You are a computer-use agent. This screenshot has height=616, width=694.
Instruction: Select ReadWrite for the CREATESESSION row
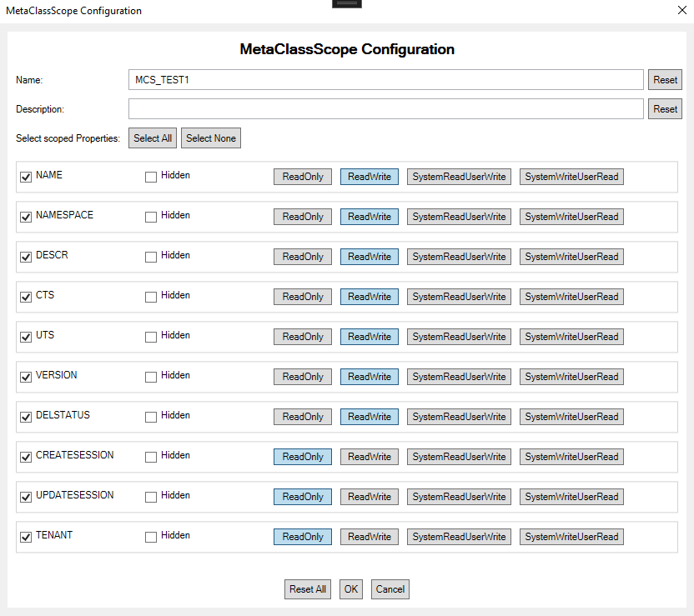click(369, 456)
